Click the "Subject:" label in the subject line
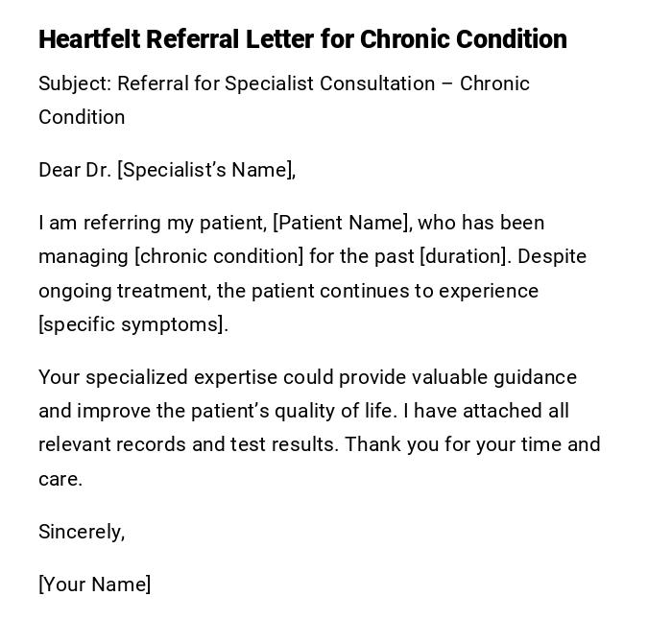 74,83
